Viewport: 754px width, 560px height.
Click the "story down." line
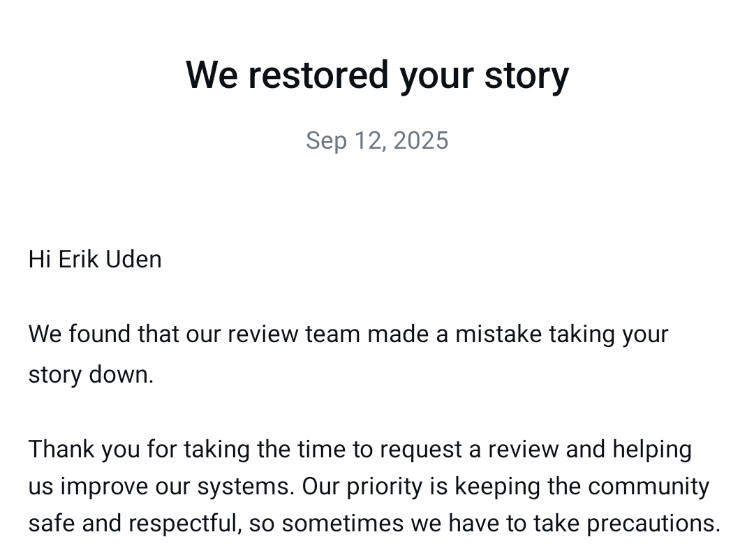pyautogui.click(x=91, y=375)
